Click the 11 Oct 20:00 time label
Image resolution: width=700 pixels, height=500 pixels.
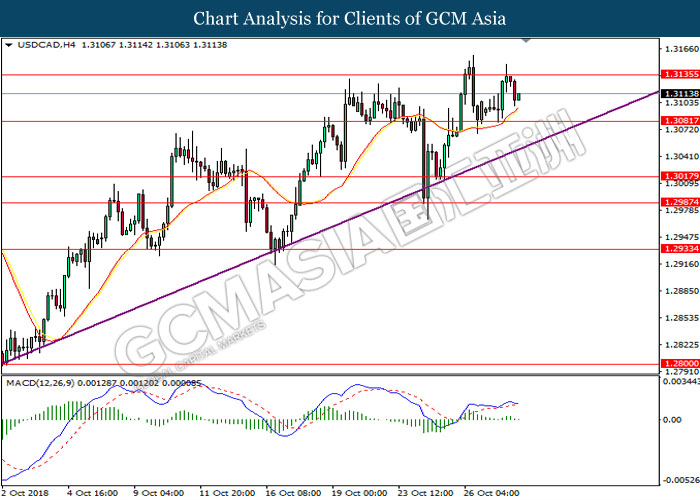point(228,493)
